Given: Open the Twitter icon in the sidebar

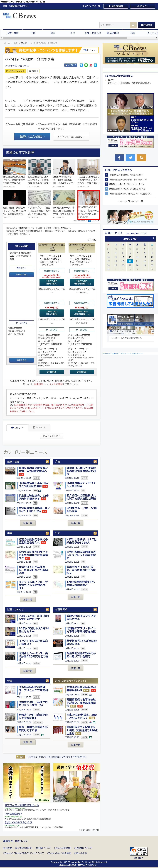Looking at the screenshot, I should [x=130, y=157].
